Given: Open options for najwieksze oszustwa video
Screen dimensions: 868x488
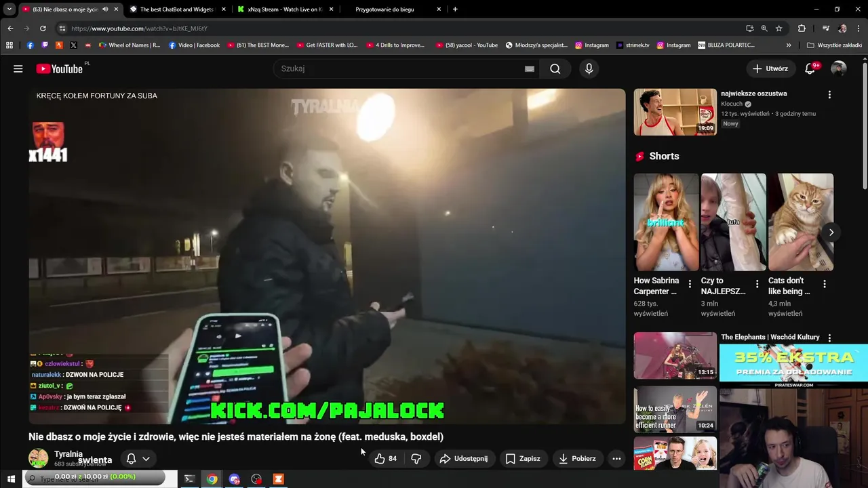Looking at the screenshot, I should click(829, 95).
